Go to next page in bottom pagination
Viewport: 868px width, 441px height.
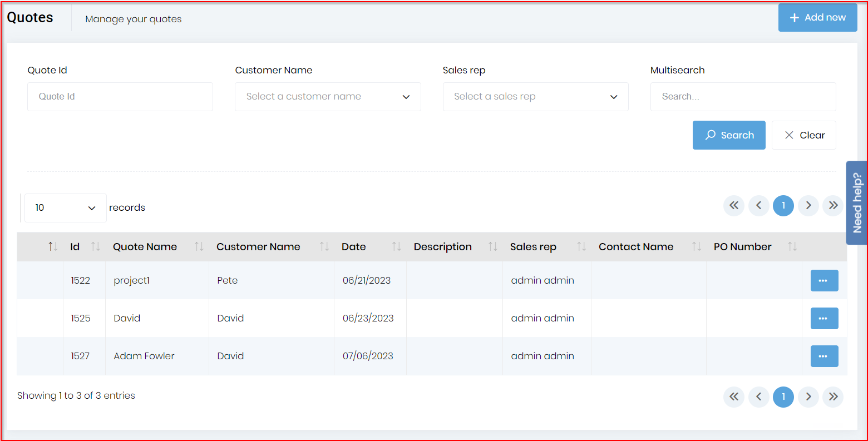808,397
